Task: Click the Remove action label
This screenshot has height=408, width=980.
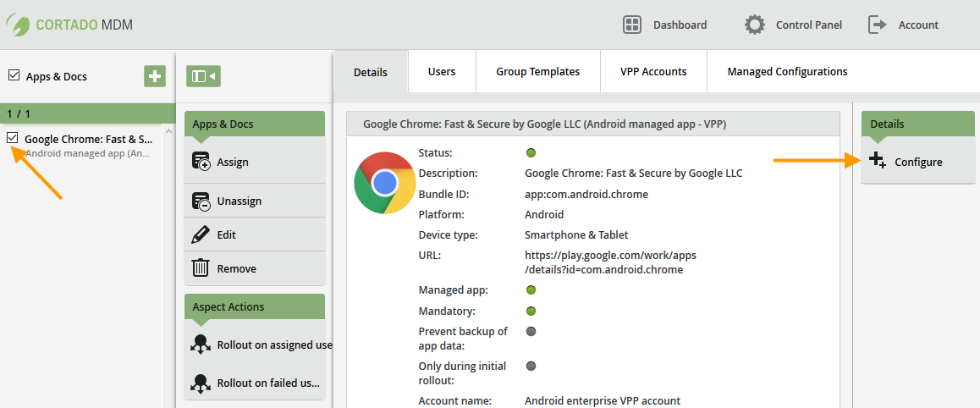Action: tap(237, 268)
